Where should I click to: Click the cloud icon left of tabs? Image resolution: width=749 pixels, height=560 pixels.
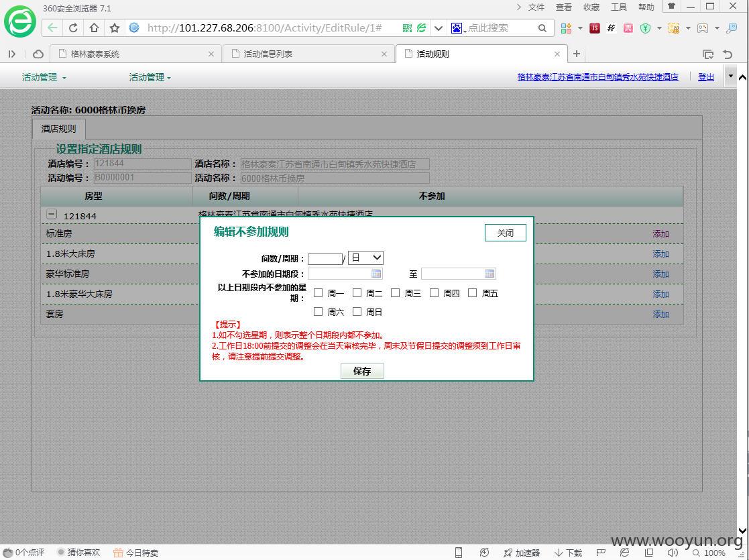[x=38, y=54]
